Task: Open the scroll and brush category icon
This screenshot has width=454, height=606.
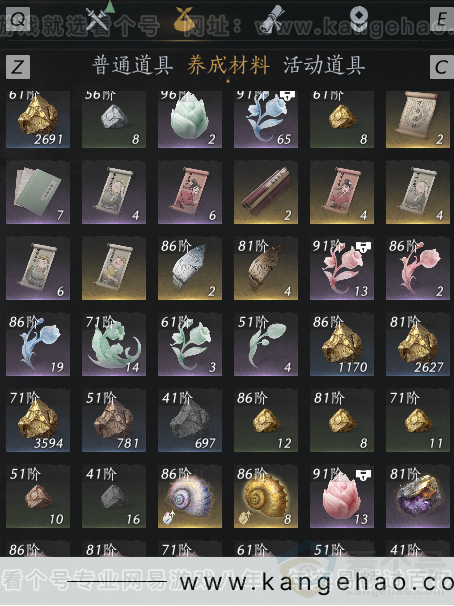Action: (272, 18)
